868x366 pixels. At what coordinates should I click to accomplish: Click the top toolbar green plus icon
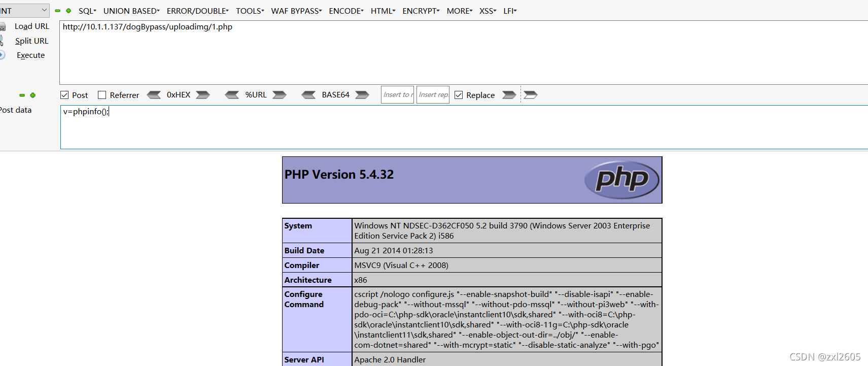coord(68,11)
